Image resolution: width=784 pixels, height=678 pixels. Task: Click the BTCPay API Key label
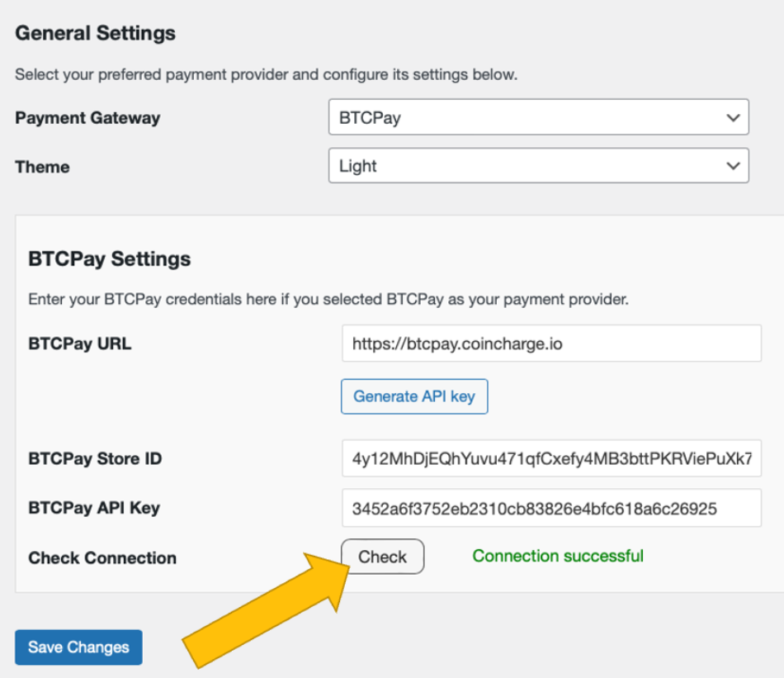(x=94, y=508)
